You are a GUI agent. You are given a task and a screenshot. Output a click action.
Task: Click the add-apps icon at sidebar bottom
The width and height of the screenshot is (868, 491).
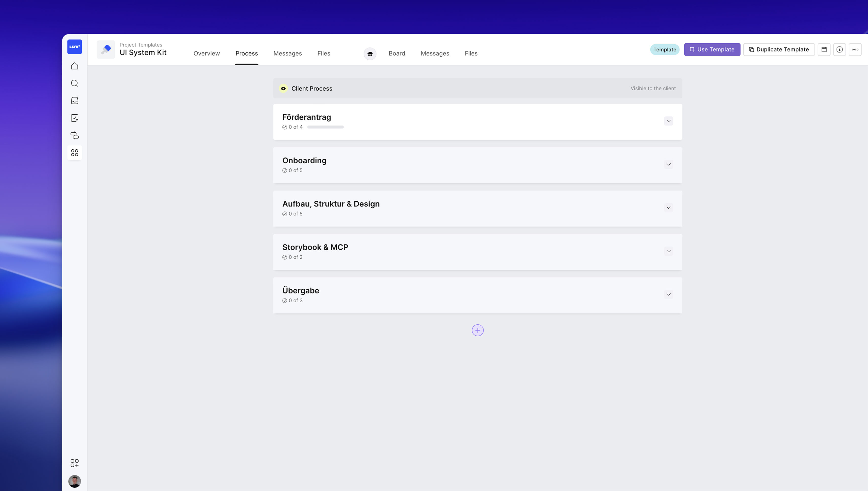click(75, 463)
